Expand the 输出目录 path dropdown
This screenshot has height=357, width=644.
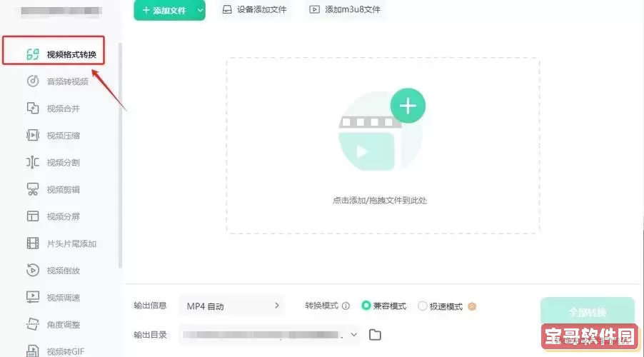353,335
